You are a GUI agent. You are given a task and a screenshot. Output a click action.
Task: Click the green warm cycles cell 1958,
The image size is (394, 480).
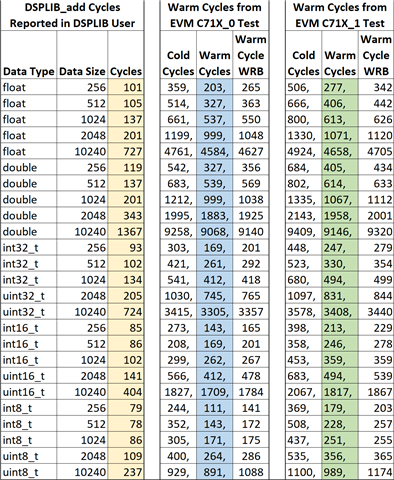click(340, 215)
